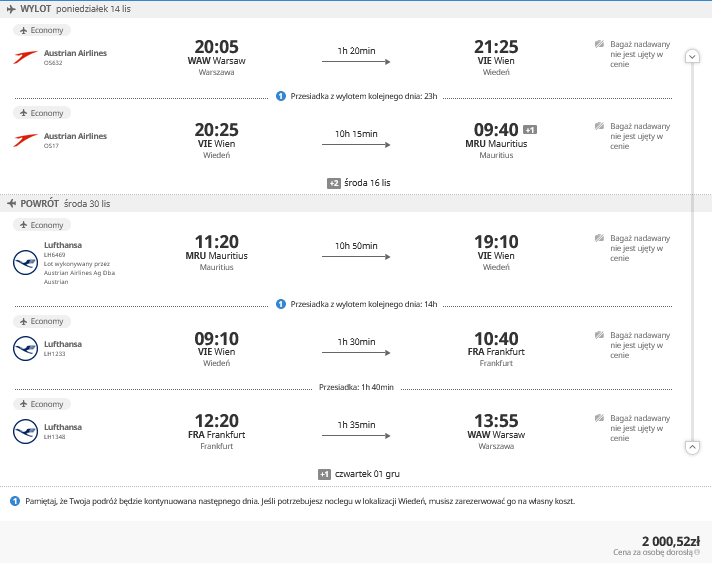Click the blue info icon beside the 14h layover

281,304
